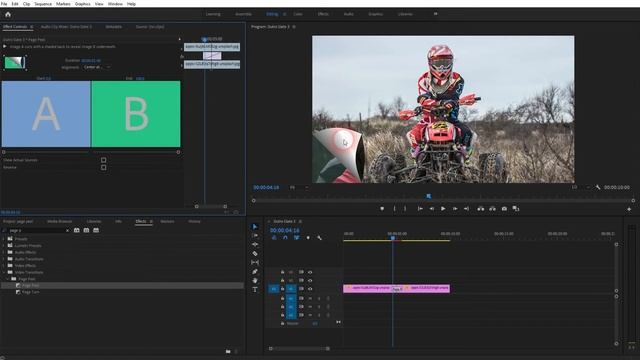Screen dimensions: 640x360
Task: Expand the Video Effects folder
Action: (4, 266)
